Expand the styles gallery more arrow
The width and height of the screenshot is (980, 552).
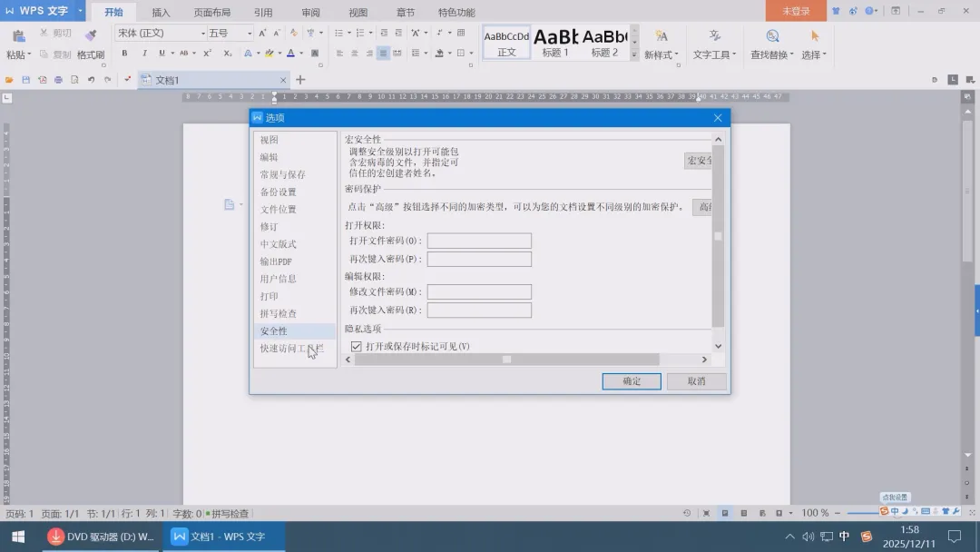[x=634, y=55]
